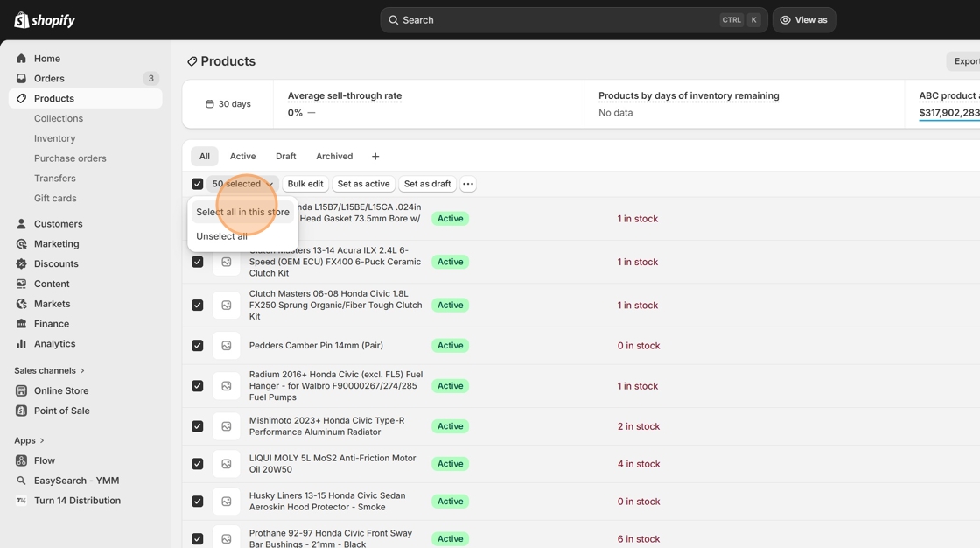This screenshot has width=980, height=548.
Task: Open the 30 days date range picker
Action: (x=228, y=104)
